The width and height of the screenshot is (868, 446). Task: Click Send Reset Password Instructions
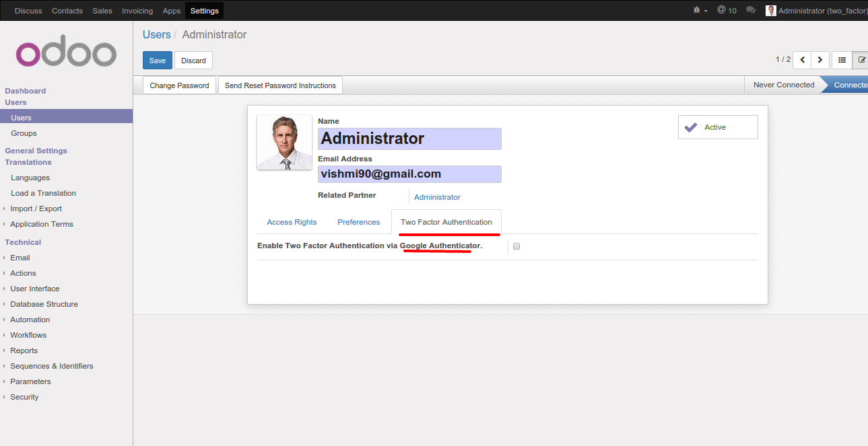pyautogui.click(x=280, y=85)
